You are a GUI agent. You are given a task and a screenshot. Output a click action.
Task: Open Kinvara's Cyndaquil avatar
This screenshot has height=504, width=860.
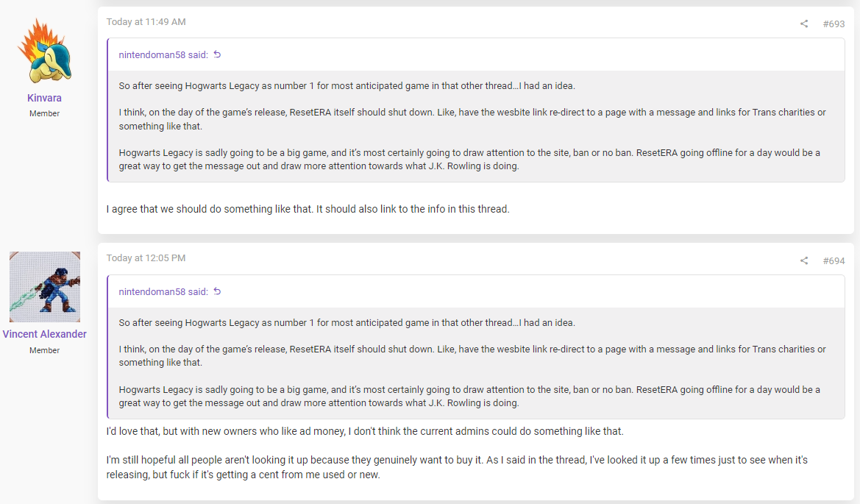(x=45, y=51)
